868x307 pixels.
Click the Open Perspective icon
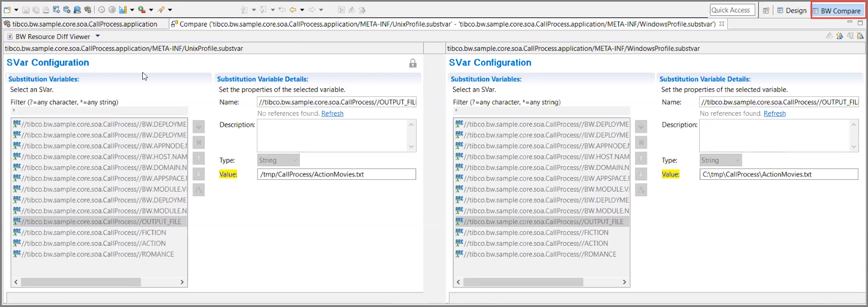(x=766, y=10)
